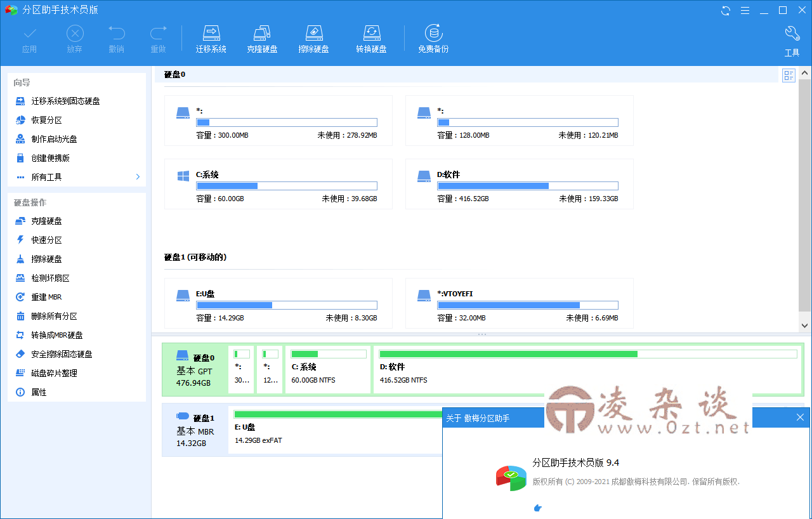The image size is (812, 519).
Task: Select the 擦除硬盘 toolbar icon
Action: pos(313,39)
